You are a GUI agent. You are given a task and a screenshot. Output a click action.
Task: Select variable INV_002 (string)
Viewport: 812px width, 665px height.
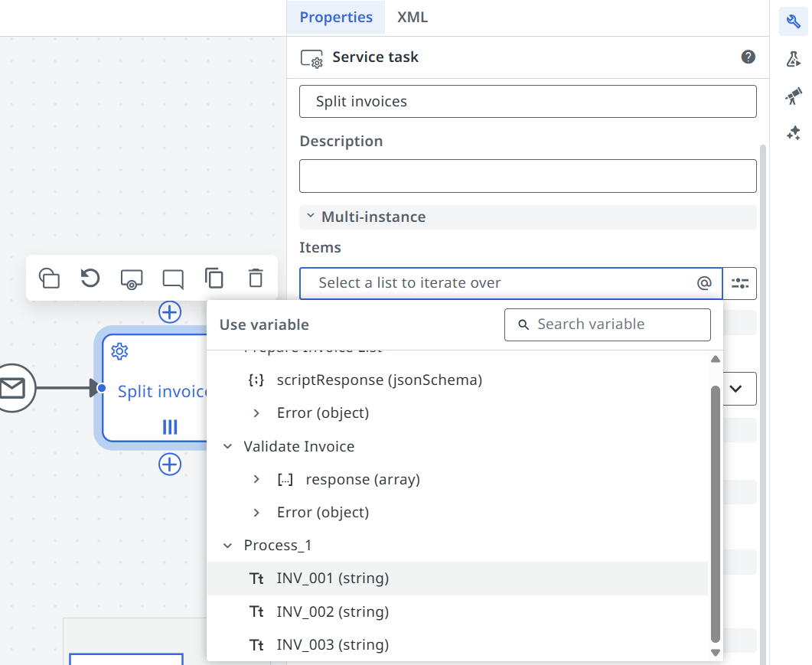pyautogui.click(x=457, y=611)
